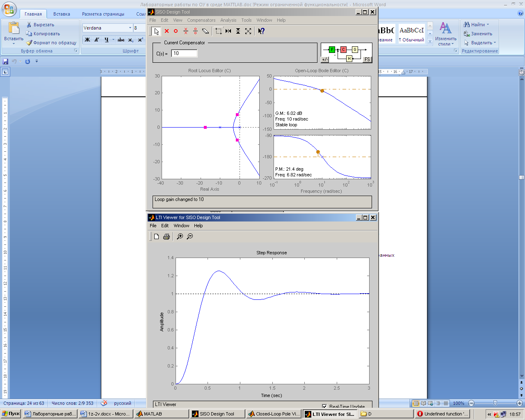This screenshot has height=420, width=525.
Task: Customize quick access toolbar dropdown arrow
Action: pyautogui.click(x=37, y=62)
